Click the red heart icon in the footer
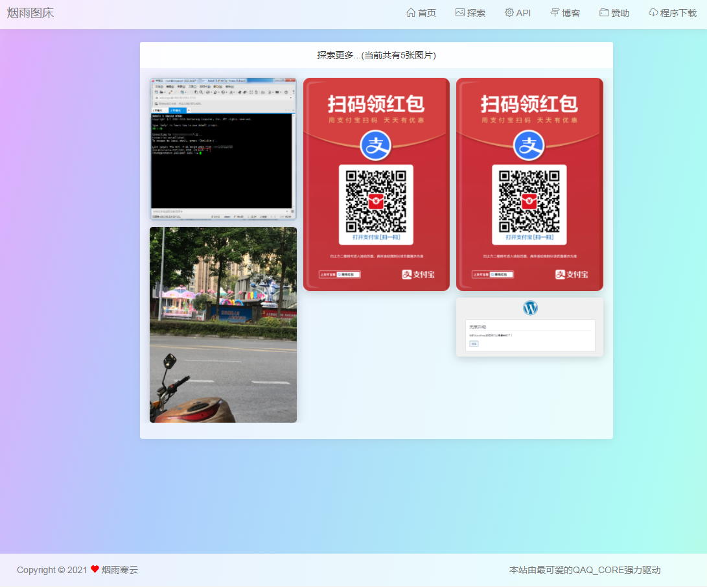707x588 pixels. [95, 569]
